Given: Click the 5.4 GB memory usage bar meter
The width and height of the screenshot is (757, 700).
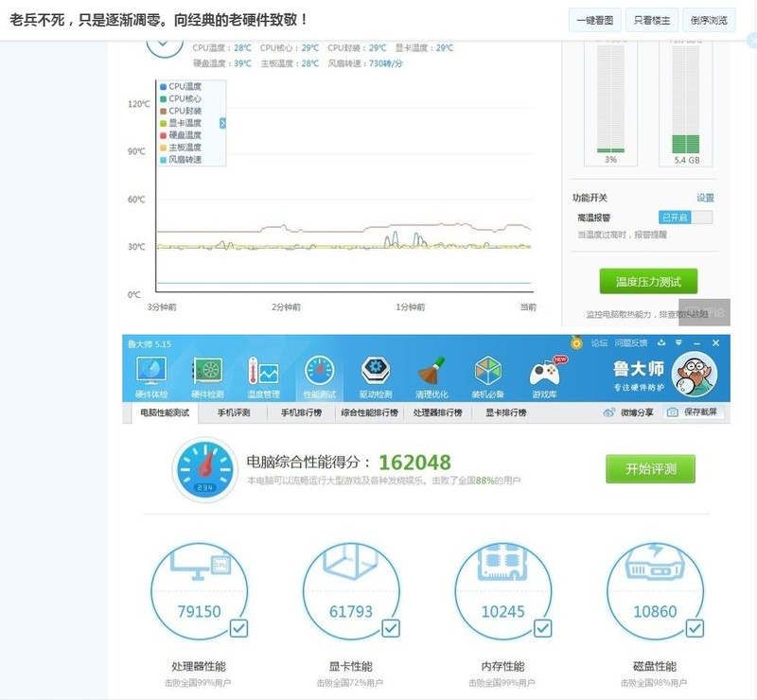Looking at the screenshot, I should point(686,98).
